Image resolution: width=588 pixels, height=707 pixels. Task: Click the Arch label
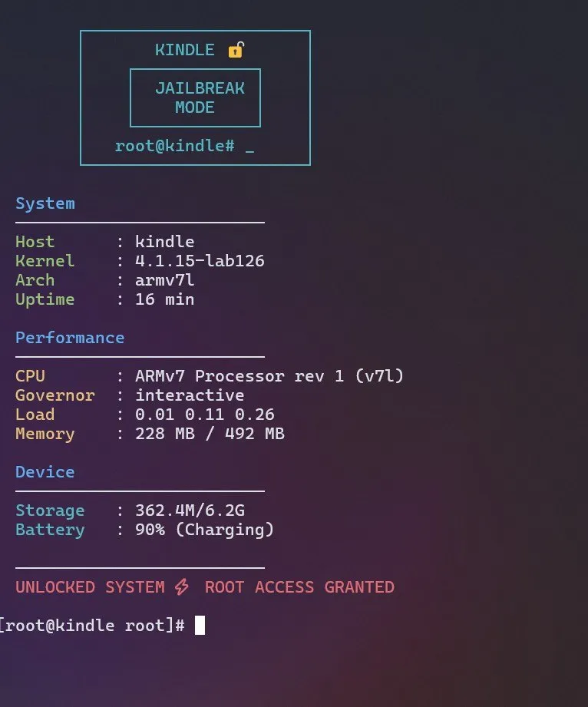(35, 280)
